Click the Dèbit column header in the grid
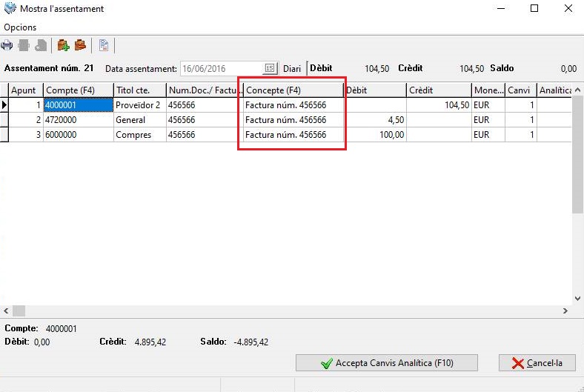The width and height of the screenshot is (584, 392). [x=375, y=90]
